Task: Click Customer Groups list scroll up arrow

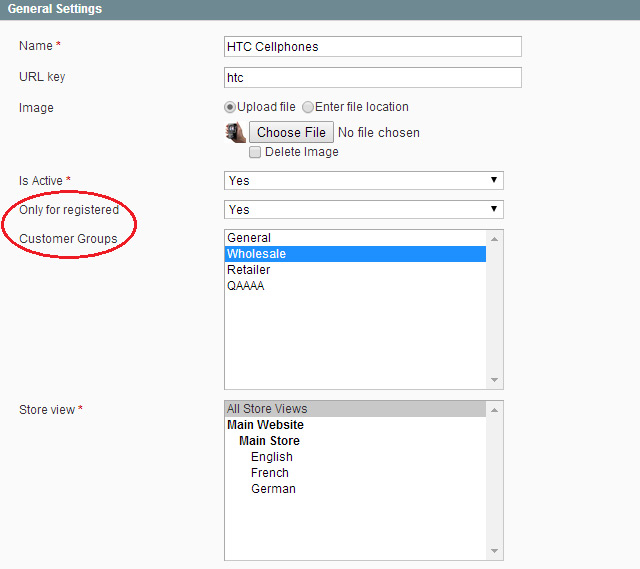Action: tap(494, 239)
